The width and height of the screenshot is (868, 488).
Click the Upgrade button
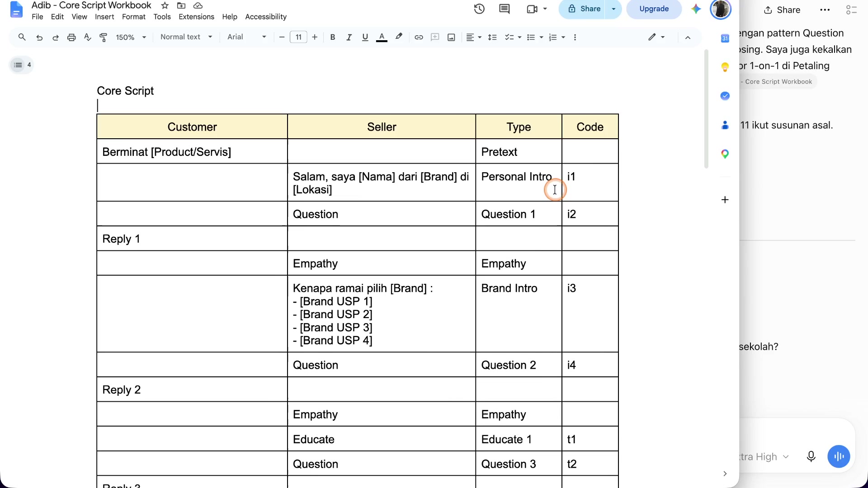[654, 9]
